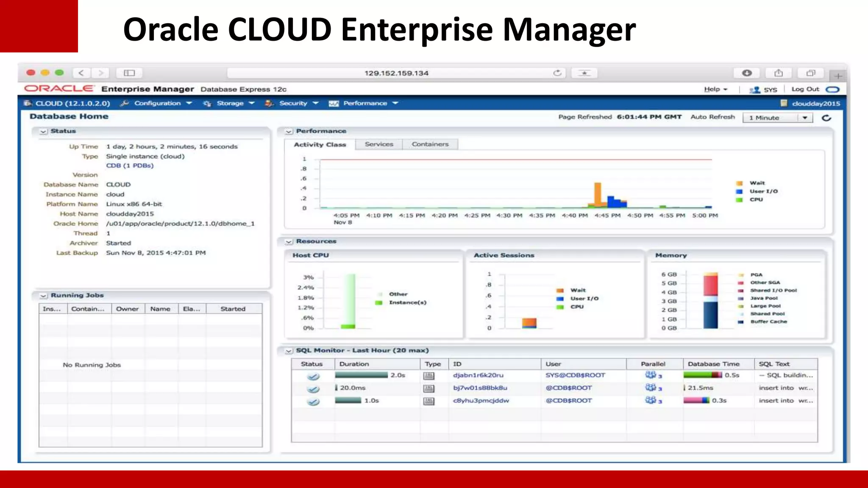
Task: Open the bookmarks star button
Action: click(x=584, y=73)
